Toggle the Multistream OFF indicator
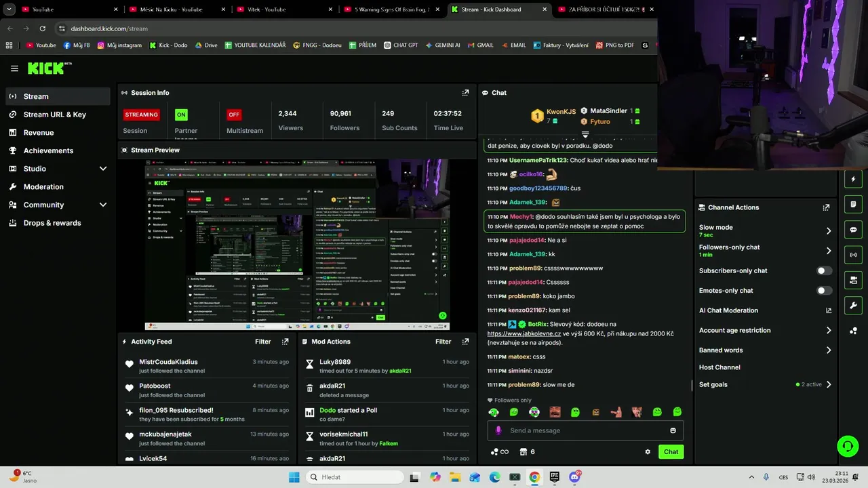This screenshot has height=488, width=868. click(234, 115)
